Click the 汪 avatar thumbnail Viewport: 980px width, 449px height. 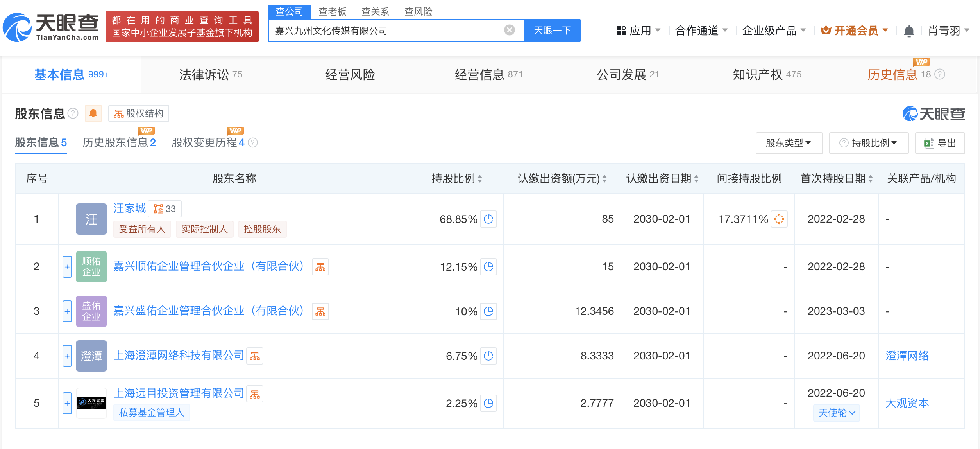click(91, 219)
